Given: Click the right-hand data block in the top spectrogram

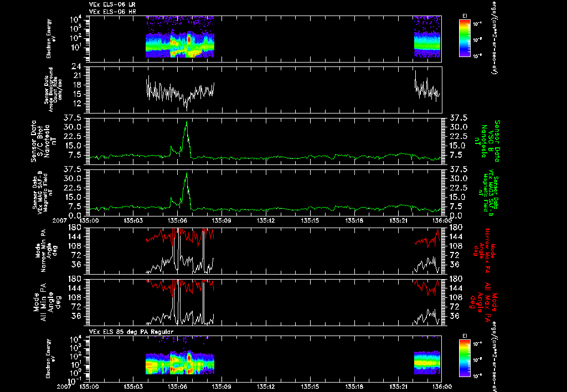Looking at the screenshot, I should point(427,37).
